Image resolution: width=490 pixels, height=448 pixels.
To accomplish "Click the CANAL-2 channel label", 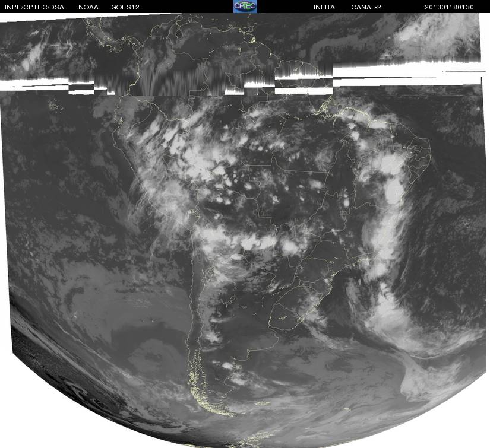I will coord(366,7).
